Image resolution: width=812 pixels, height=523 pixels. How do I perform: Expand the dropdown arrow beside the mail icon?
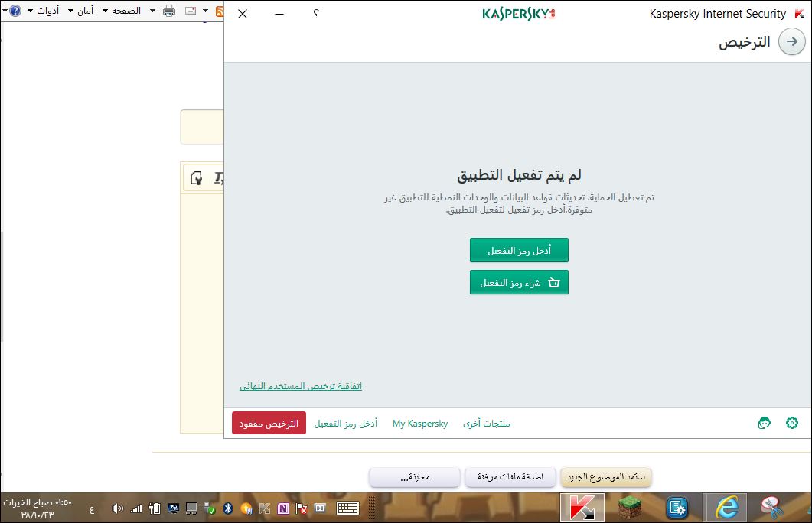(x=206, y=11)
